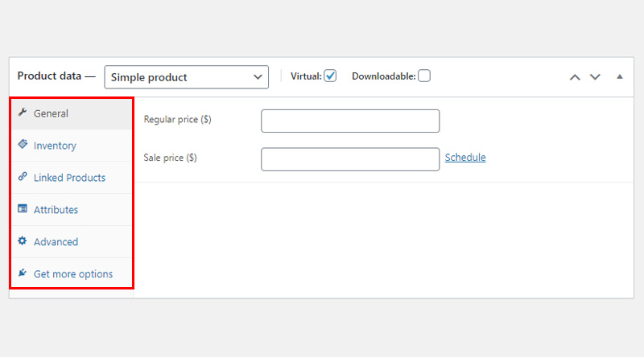Switch to the Inventory tab
The height and width of the screenshot is (357, 644).
[x=72, y=146]
